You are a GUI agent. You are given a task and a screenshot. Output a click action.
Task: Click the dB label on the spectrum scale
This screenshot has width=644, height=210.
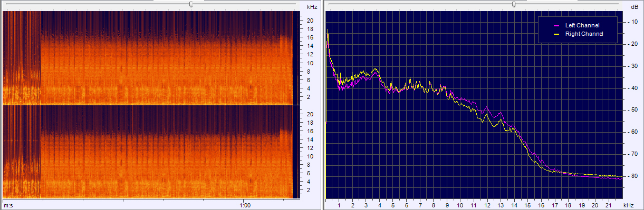coord(633,7)
